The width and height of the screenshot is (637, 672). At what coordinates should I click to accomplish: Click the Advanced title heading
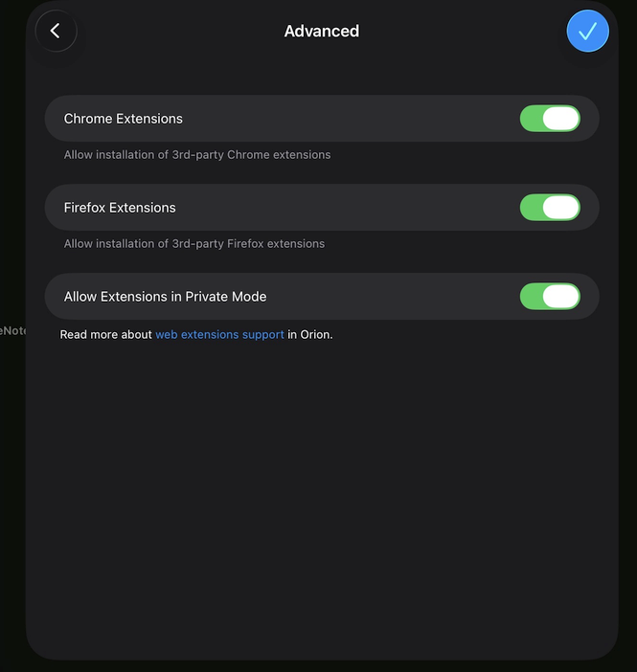click(x=322, y=32)
